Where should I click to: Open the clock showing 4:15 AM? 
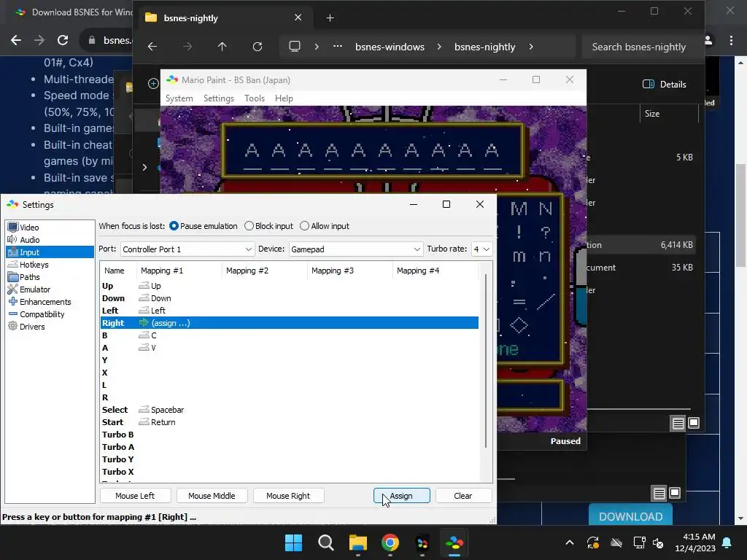(x=695, y=542)
